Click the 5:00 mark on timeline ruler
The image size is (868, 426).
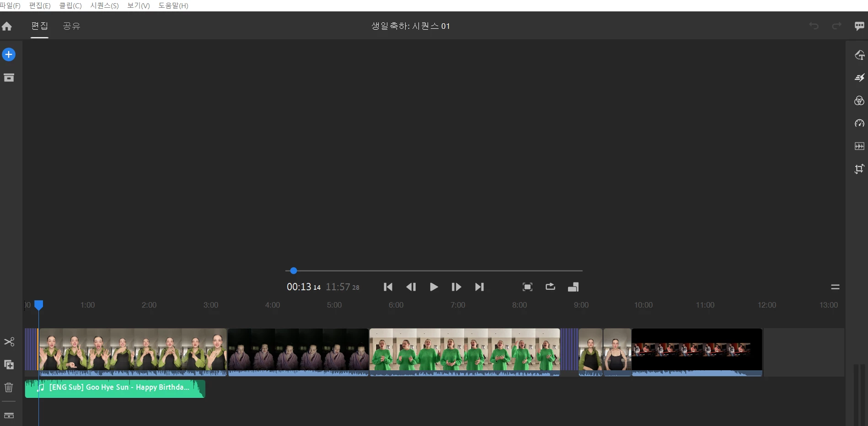click(x=334, y=305)
